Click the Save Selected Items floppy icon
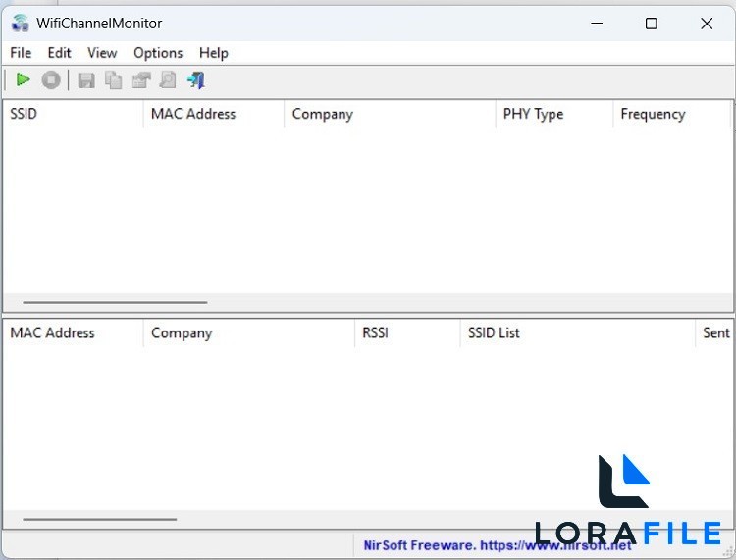Viewport: 736px width, 560px height. coord(86,80)
